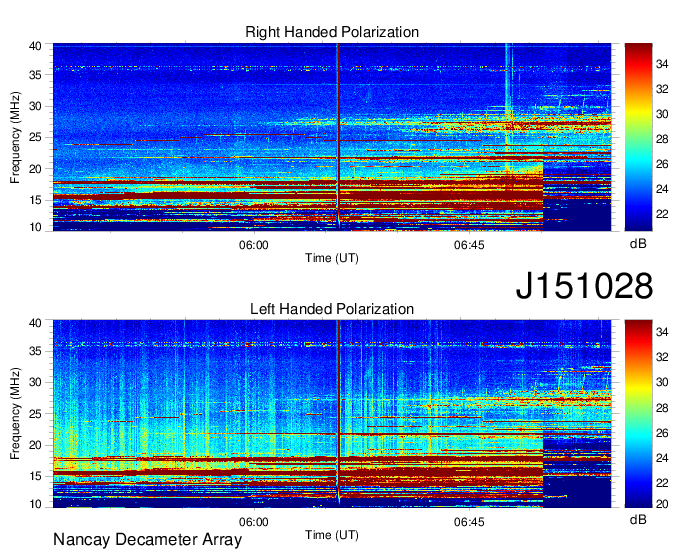Click the 28 dB mark on the top color bar
680x552 pixels.
point(662,139)
